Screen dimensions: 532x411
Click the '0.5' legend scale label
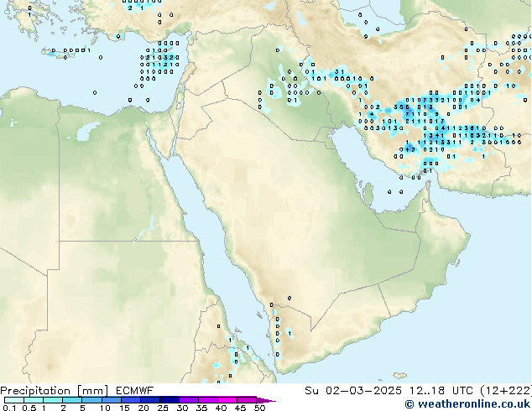(29, 408)
